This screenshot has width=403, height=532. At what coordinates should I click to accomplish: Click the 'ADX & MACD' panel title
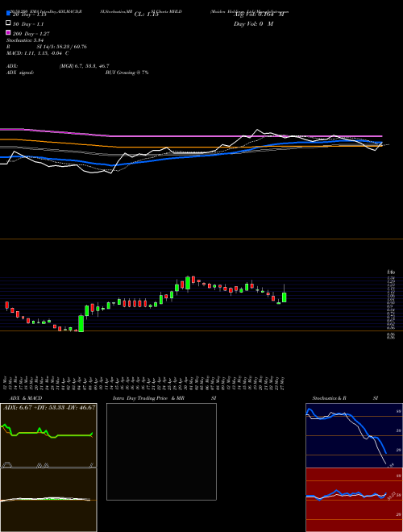pos(26,398)
